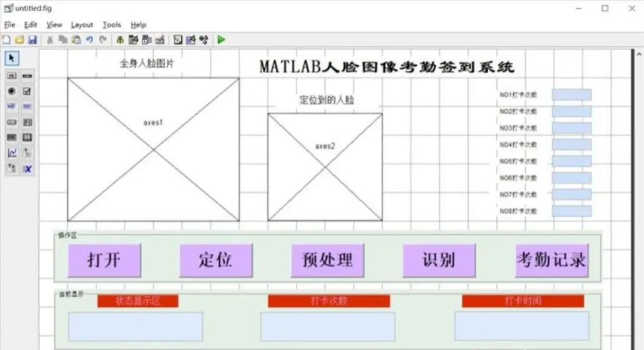Open the Object Browser icon
644x350 pixels.
point(204,40)
